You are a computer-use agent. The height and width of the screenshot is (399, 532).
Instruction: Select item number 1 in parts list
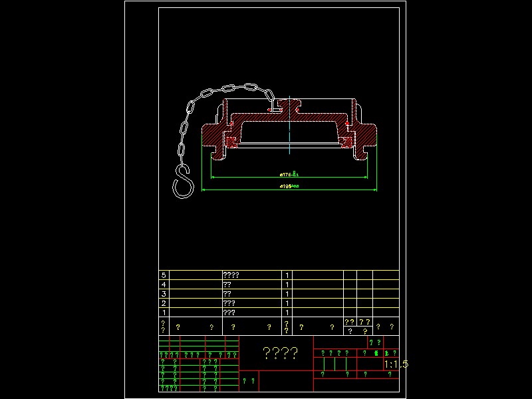point(164,313)
